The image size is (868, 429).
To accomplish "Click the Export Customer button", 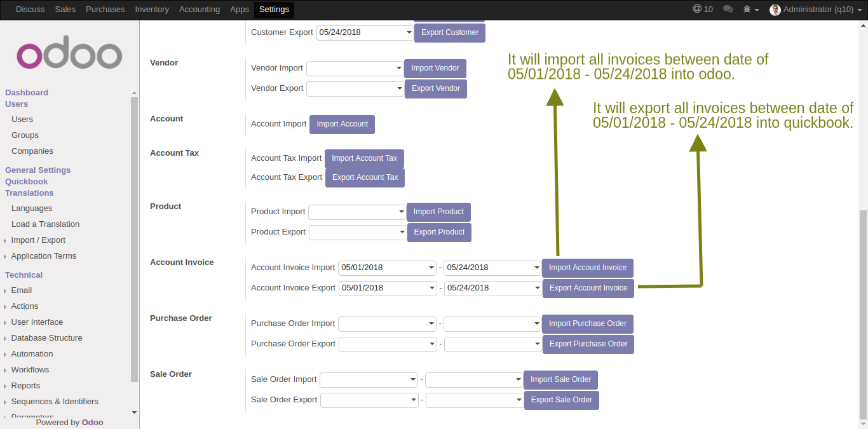I will click(450, 32).
